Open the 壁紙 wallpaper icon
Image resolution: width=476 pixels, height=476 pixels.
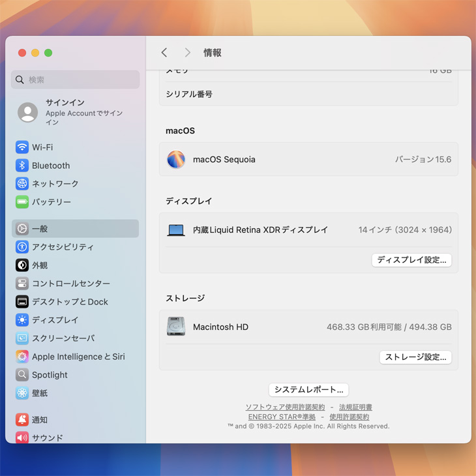tap(22, 393)
